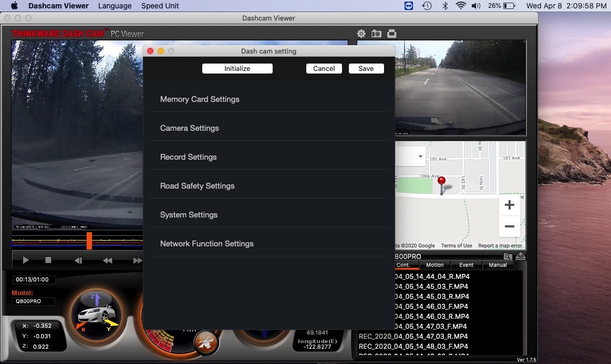
Task: Zoom in on the map
Action: (x=509, y=205)
